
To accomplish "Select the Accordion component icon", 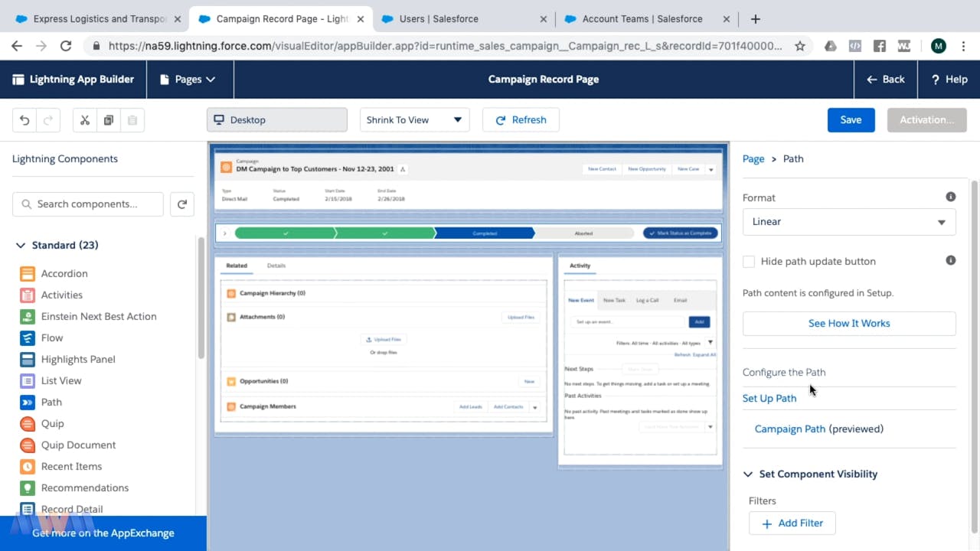I will (28, 273).
